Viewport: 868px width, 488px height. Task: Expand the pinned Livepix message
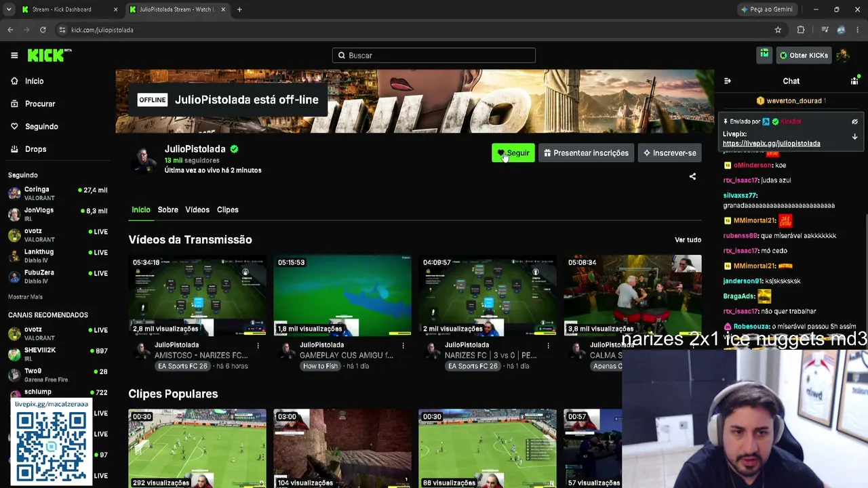pyautogui.click(x=854, y=136)
